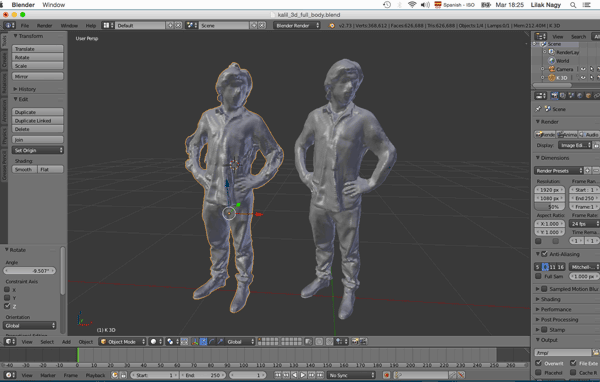Open the Add menu in 3D view

pos(66,342)
